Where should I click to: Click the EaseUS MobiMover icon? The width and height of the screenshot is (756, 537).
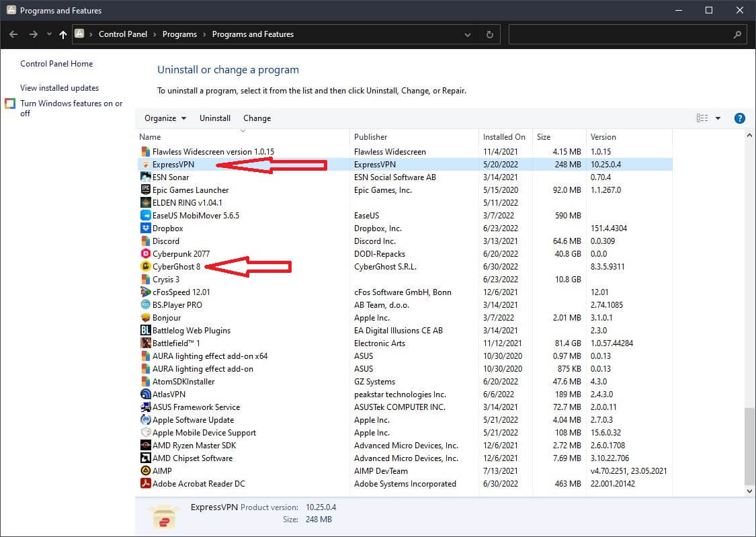(x=145, y=216)
